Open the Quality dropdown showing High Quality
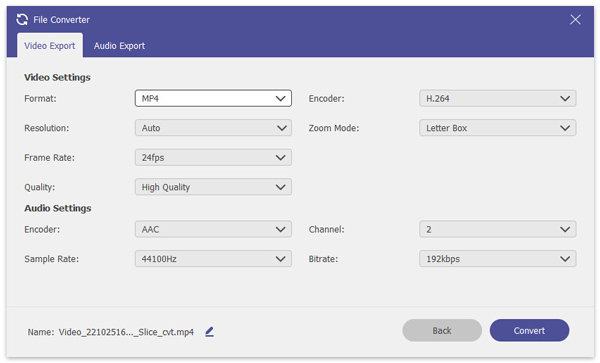 coord(213,187)
